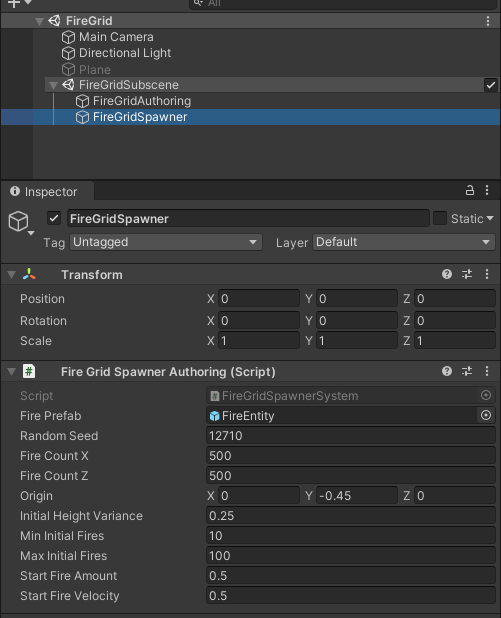Click the Position Y field
501x618 pixels.
[x=357, y=299]
